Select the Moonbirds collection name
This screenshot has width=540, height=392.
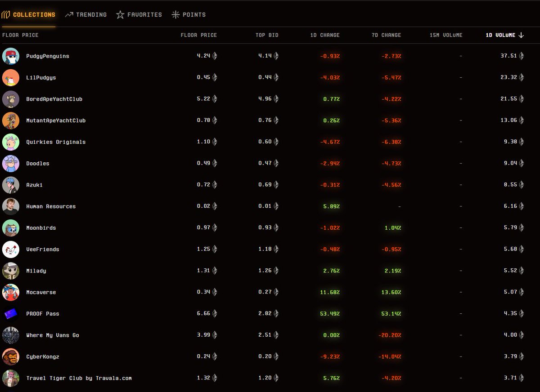[x=41, y=228]
